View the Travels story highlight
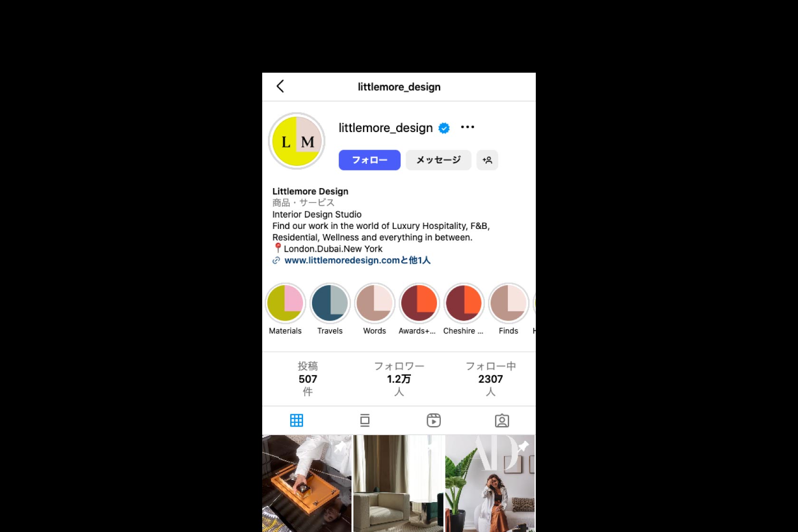Viewport: 798px width, 532px height. click(330, 303)
